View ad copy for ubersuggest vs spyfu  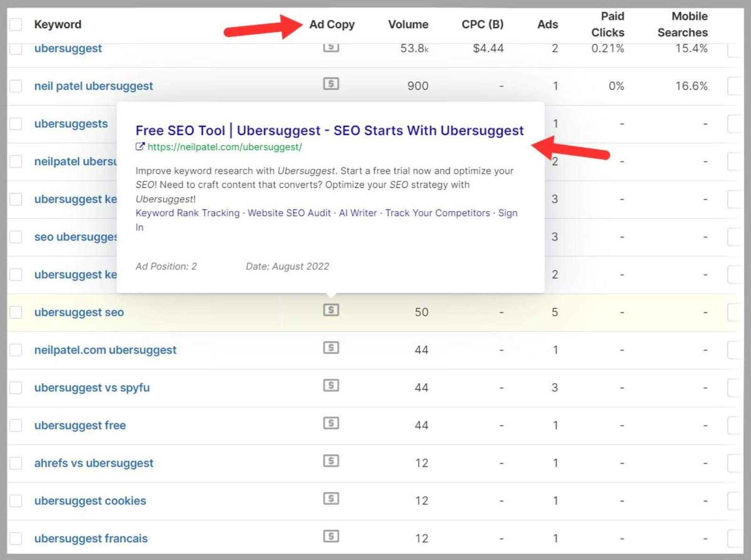pos(331,386)
